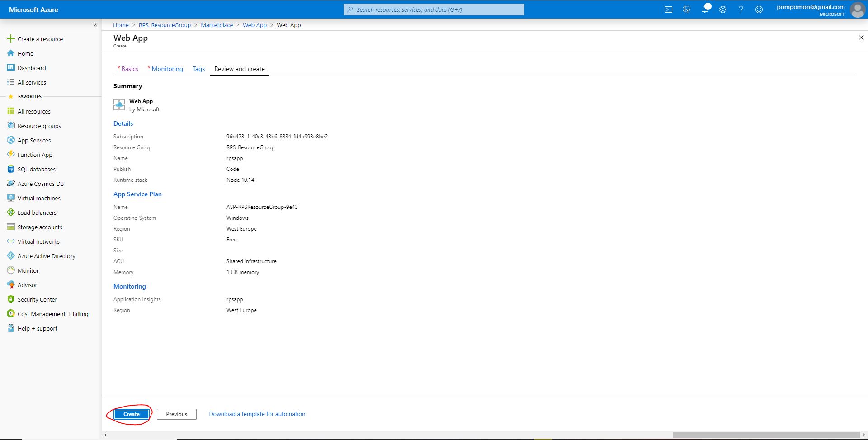868x440 pixels.
Task: Open Directory + subscription filter icon
Action: coord(687,9)
